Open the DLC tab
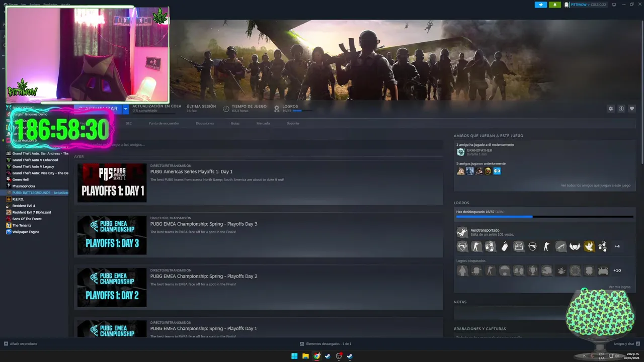Image resolution: width=644 pixels, height=362 pixels. (129, 123)
